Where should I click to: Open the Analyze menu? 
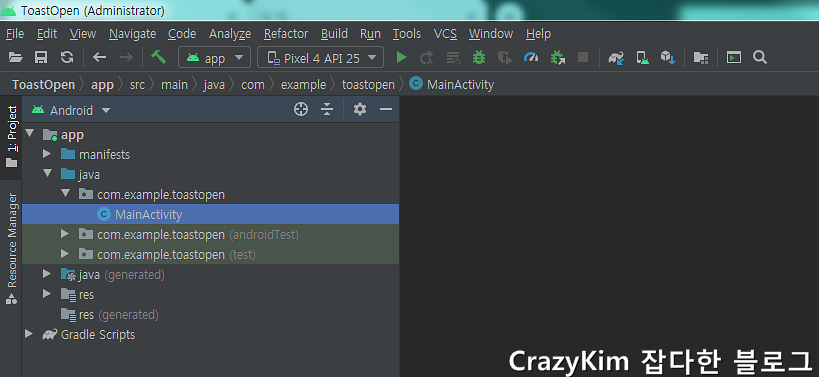coord(230,34)
